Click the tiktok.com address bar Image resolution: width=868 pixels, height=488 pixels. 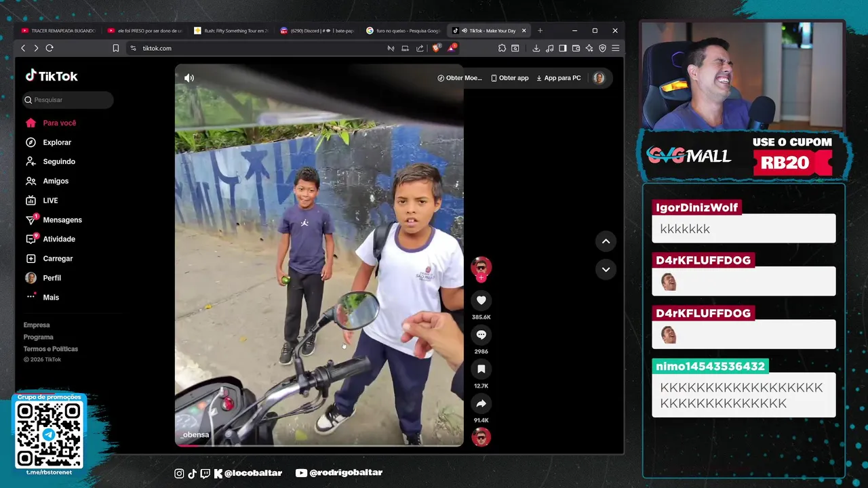258,48
